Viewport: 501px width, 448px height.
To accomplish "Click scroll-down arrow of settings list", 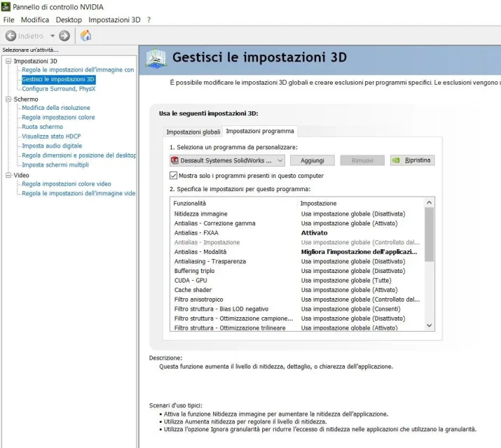I will pyautogui.click(x=429, y=325).
